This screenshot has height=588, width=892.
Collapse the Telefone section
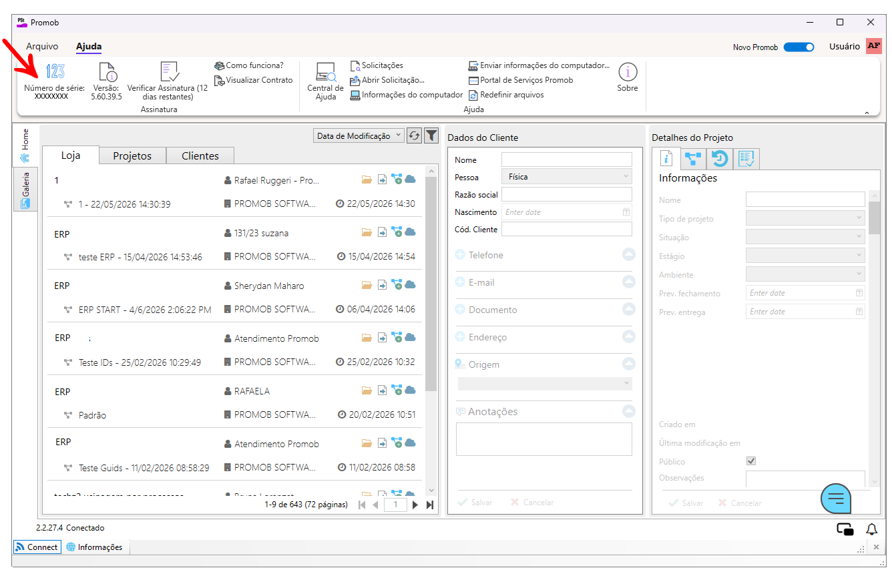[628, 254]
